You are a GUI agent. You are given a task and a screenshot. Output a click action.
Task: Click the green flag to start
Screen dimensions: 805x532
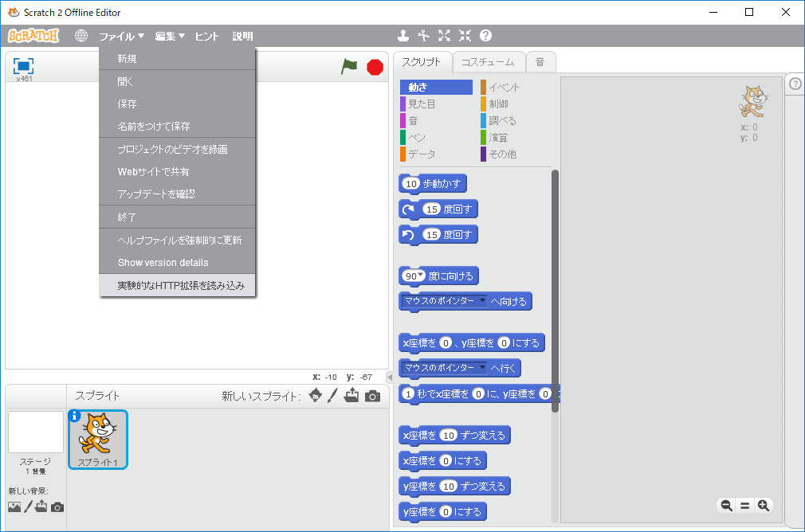[349, 67]
